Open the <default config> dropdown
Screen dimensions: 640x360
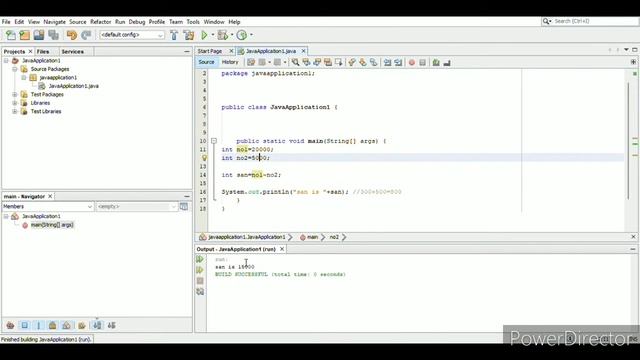(132, 35)
